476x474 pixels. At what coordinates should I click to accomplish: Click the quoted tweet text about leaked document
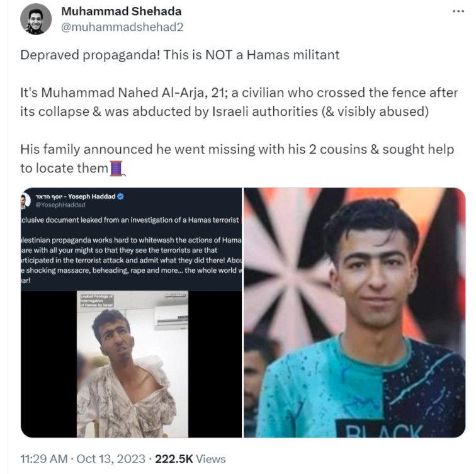coord(131,250)
